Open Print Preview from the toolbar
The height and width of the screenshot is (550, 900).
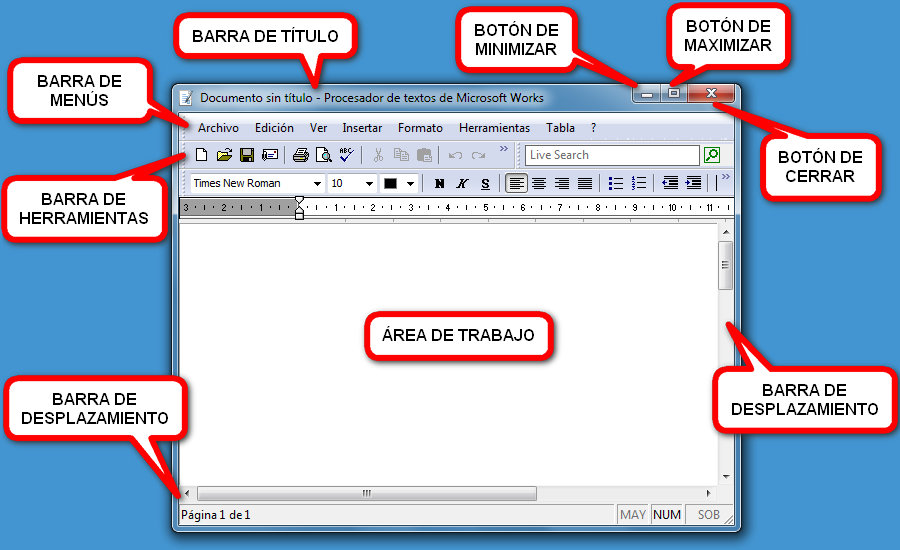pyautogui.click(x=323, y=155)
